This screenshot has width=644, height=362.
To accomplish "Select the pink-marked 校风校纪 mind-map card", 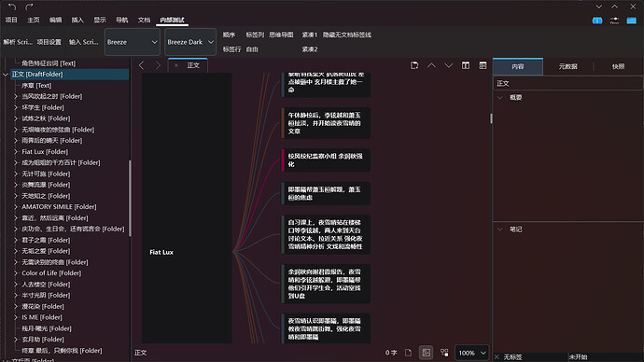I will (326, 160).
